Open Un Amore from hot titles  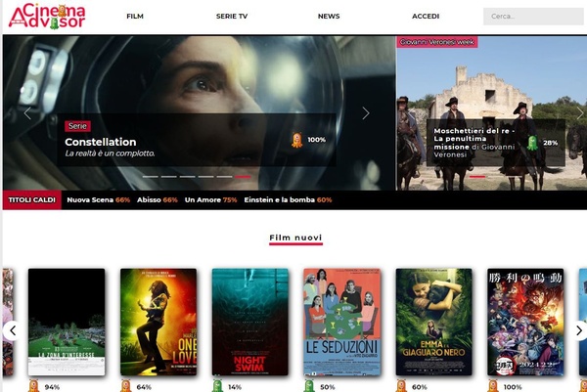(210, 200)
